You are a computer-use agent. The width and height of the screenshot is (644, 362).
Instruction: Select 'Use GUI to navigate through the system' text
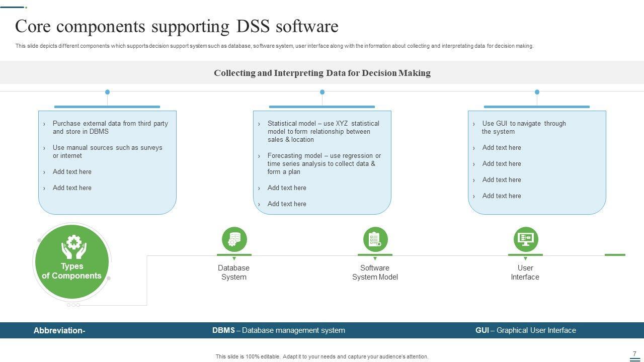[x=523, y=127]
